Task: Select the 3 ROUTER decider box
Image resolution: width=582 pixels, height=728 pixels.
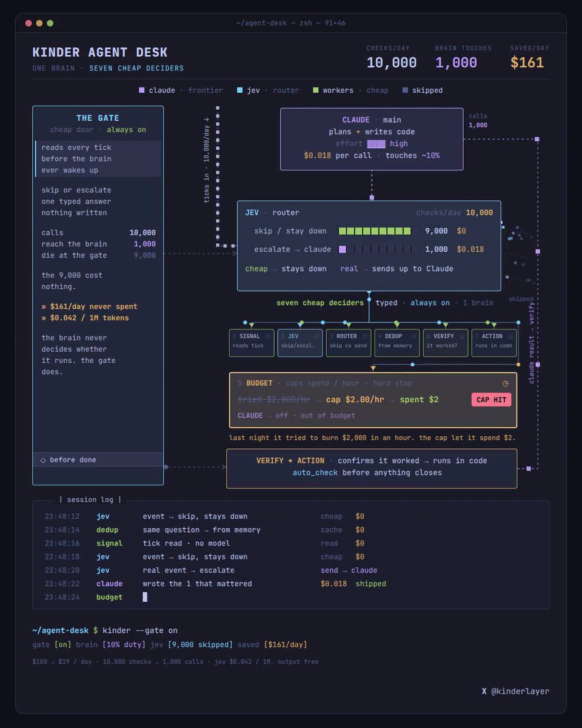Action: pyautogui.click(x=349, y=343)
